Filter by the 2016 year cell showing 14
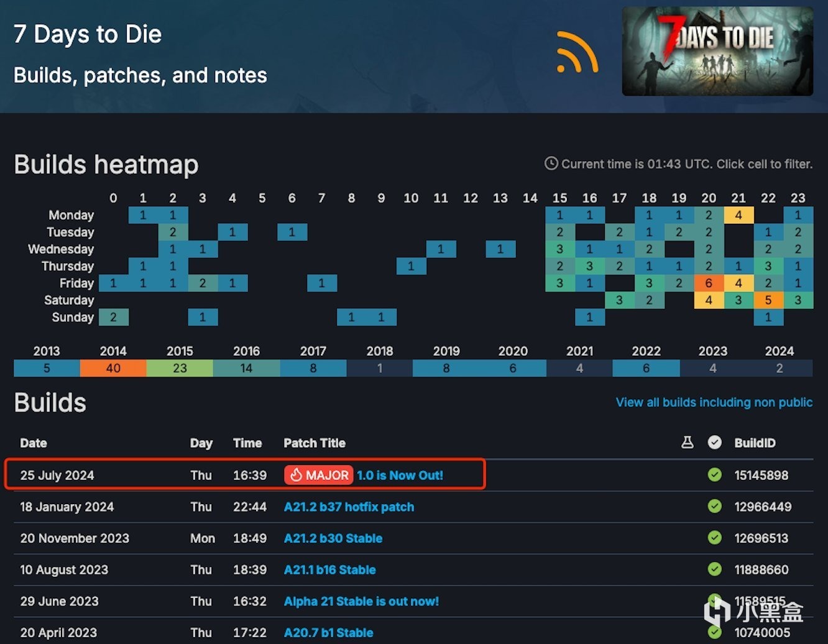This screenshot has height=644, width=828. coord(246,368)
